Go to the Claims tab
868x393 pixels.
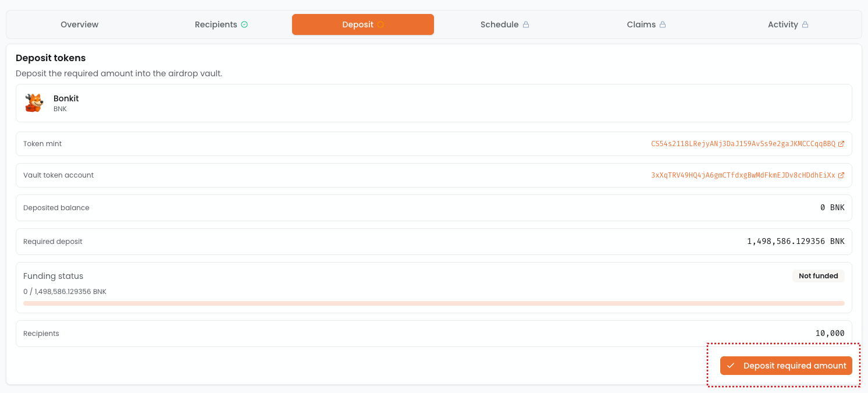click(641, 24)
